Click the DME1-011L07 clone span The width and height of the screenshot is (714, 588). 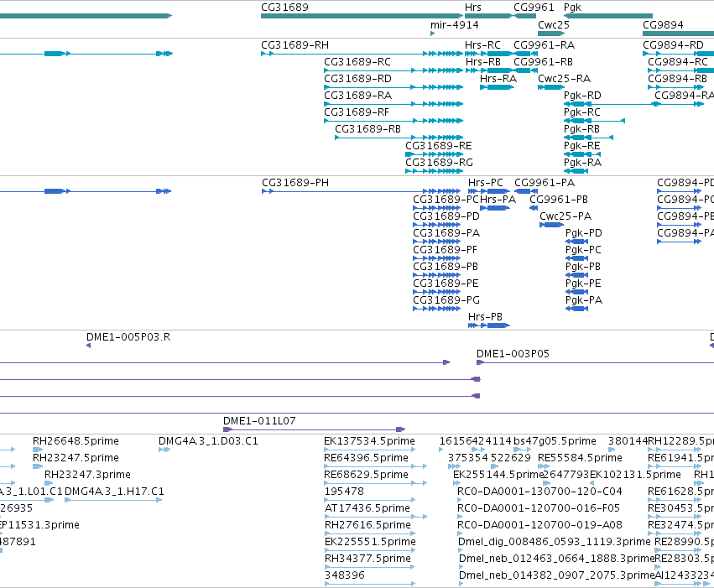(314, 430)
